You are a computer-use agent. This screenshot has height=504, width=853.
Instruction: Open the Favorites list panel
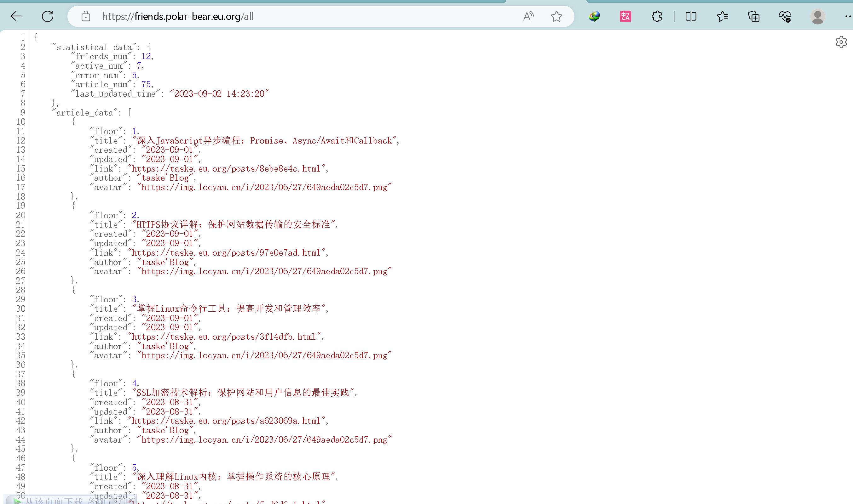(722, 16)
